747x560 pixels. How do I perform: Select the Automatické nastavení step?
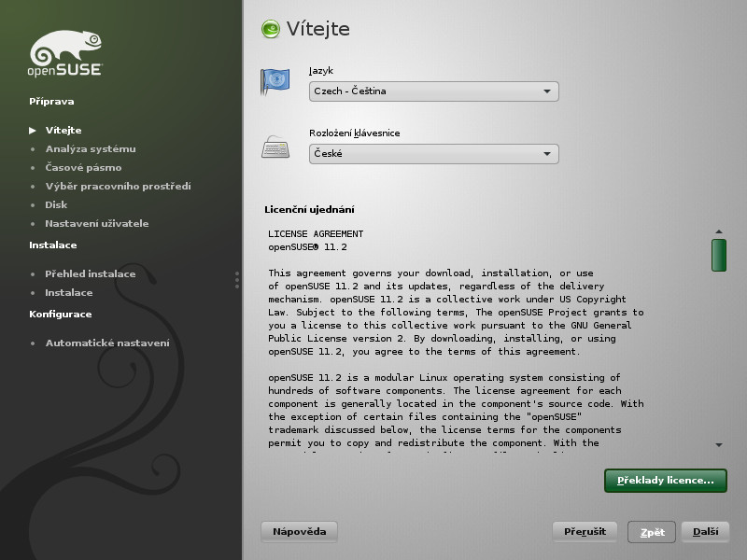(107, 343)
